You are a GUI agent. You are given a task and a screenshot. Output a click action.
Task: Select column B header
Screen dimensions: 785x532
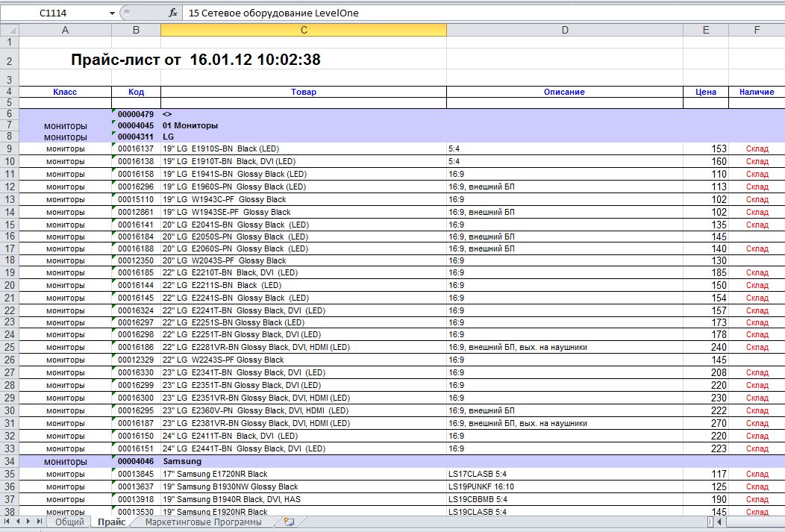pos(136,30)
